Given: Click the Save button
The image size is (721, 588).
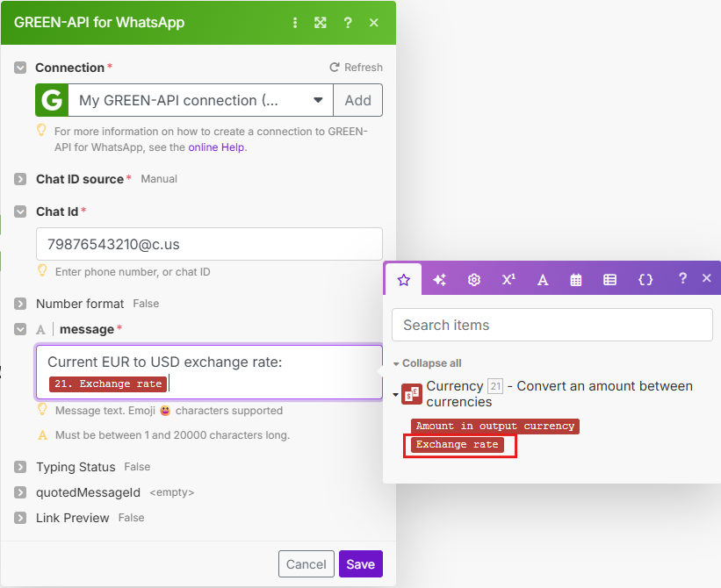Looking at the screenshot, I should click(361, 564).
